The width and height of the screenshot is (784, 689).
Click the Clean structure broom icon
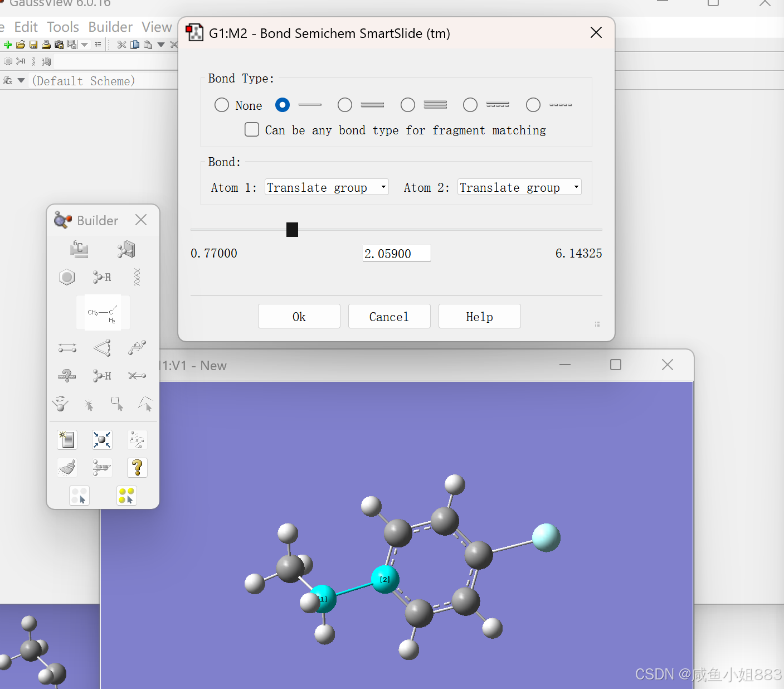click(x=67, y=468)
